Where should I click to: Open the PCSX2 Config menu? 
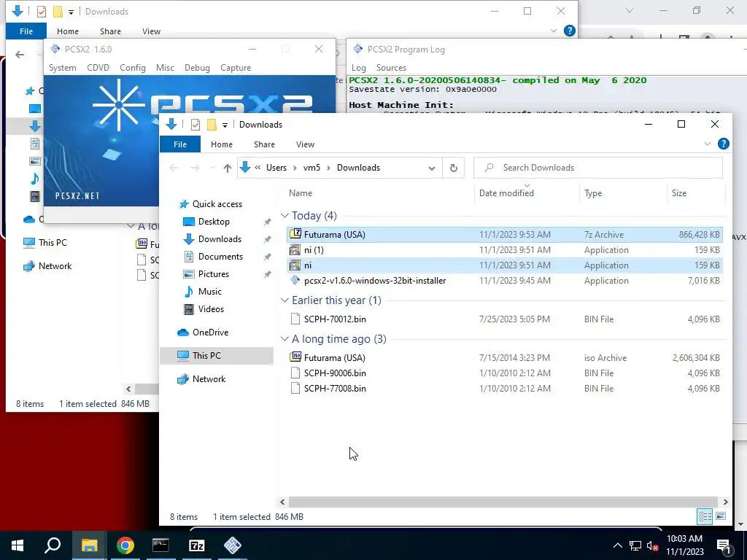point(133,68)
